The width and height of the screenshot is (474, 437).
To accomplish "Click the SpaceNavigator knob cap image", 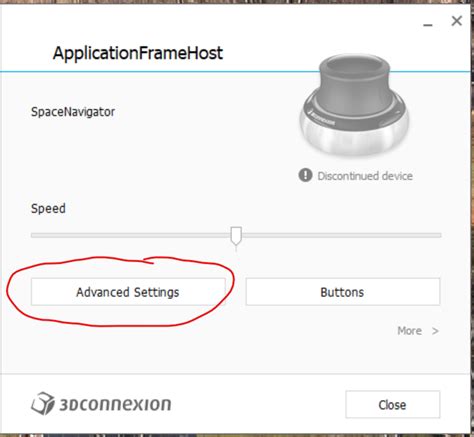I will (354, 80).
